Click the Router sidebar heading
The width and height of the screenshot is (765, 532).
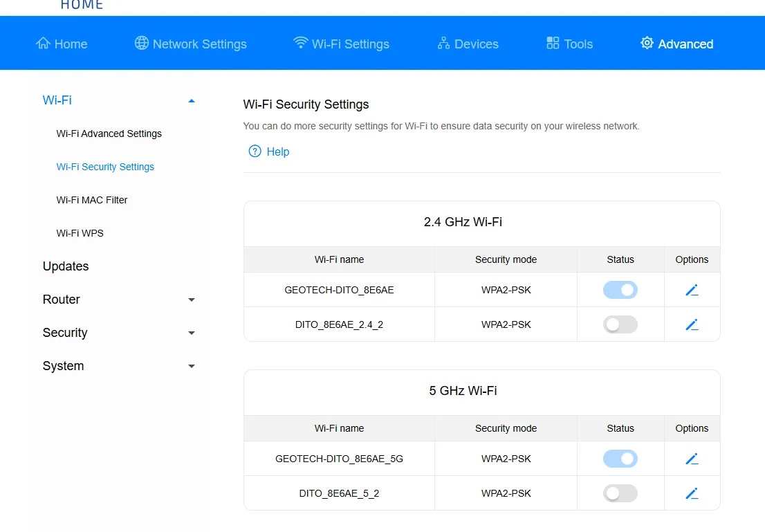click(x=61, y=300)
